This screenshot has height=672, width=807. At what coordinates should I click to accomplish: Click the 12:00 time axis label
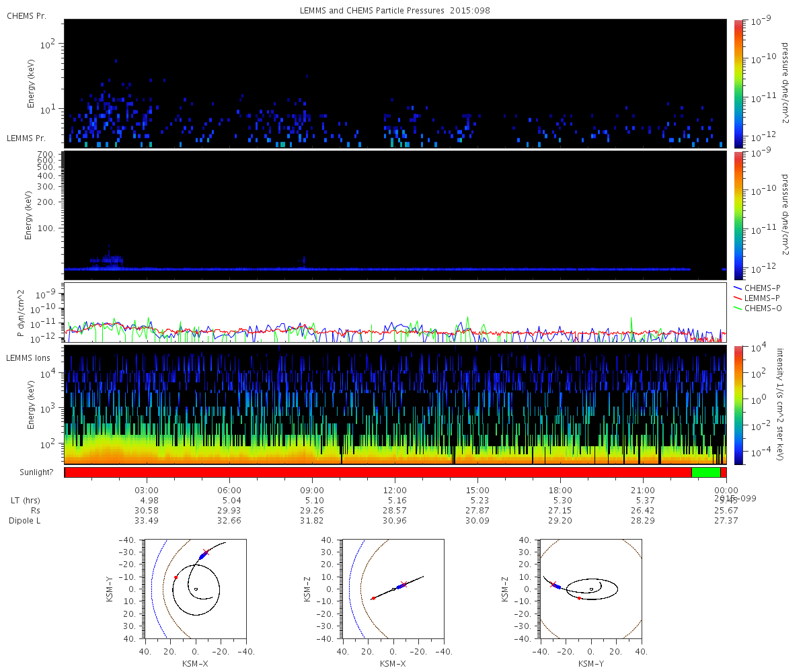tap(395, 490)
